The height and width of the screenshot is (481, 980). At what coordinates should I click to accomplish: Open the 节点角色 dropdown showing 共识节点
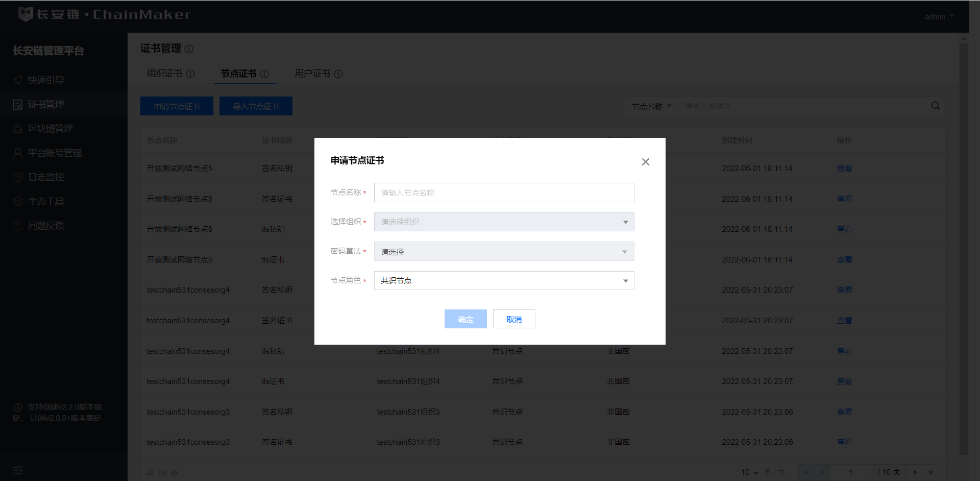pos(504,281)
